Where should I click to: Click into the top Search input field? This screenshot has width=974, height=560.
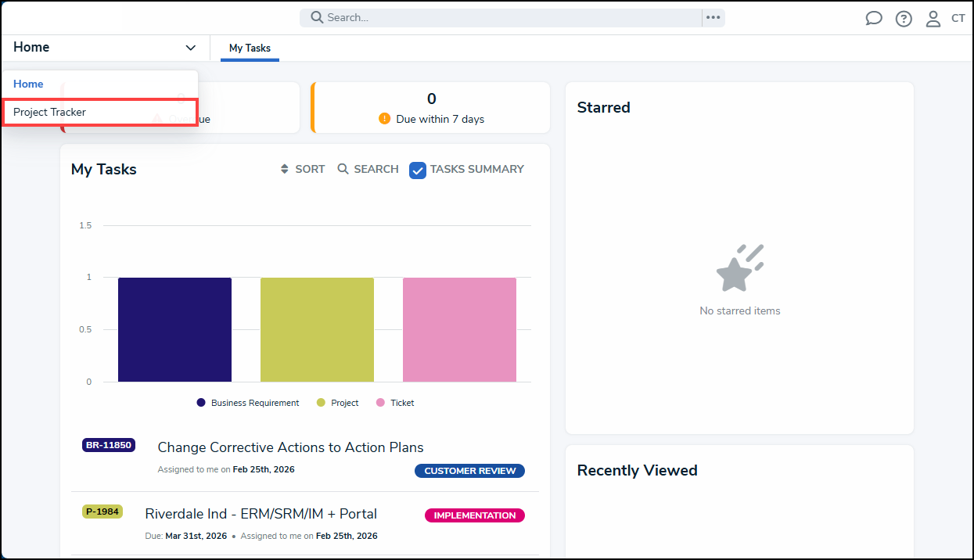(509, 17)
